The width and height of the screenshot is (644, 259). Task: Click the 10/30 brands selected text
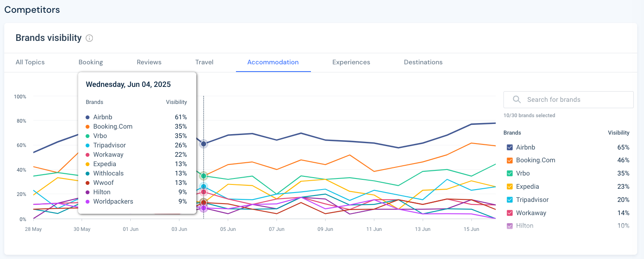pyautogui.click(x=529, y=115)
